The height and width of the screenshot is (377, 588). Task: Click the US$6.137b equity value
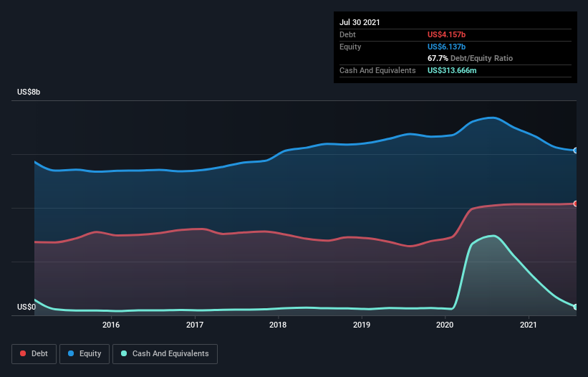[x=446, y=47]
